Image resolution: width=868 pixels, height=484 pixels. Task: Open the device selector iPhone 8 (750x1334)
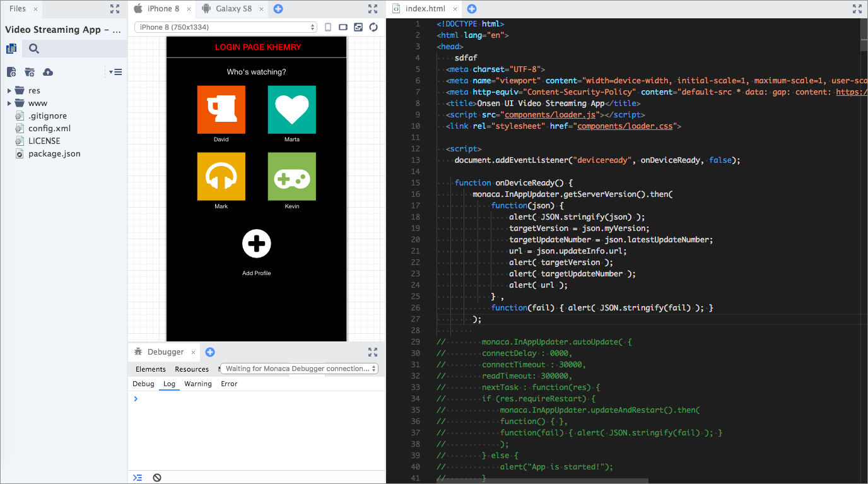tap(226, 27)
